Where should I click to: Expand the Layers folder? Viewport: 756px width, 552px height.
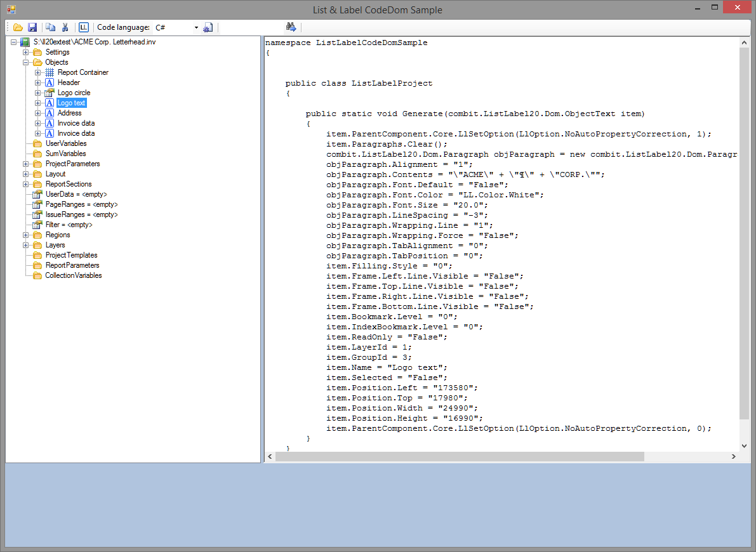click(26, 245)
